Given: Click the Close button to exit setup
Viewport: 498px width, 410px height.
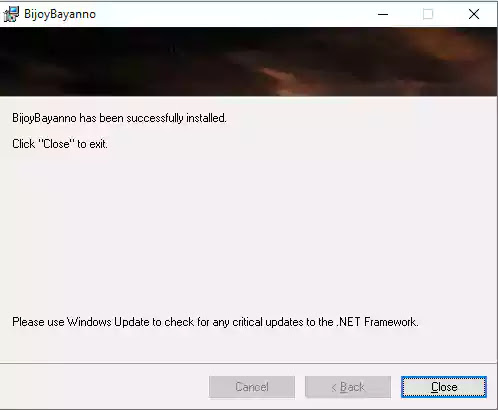Looking at the screenshot, I should tap(444, 387).
